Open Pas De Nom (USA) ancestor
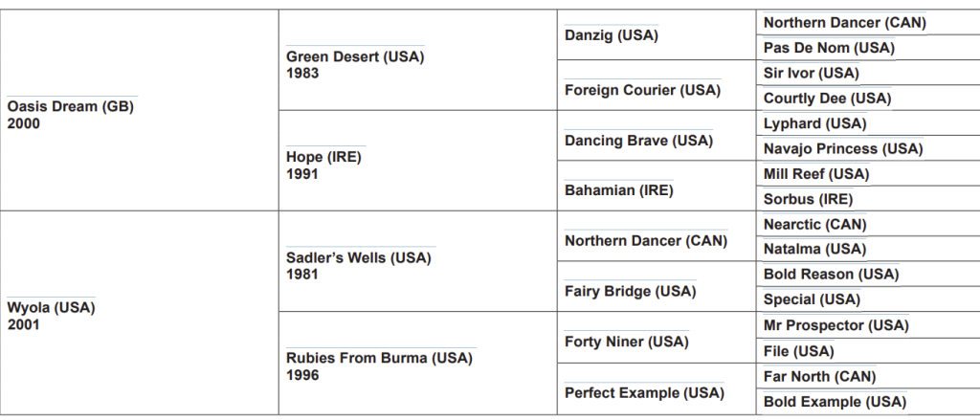This screenshot has width=980, height=420. coord(829,48)
